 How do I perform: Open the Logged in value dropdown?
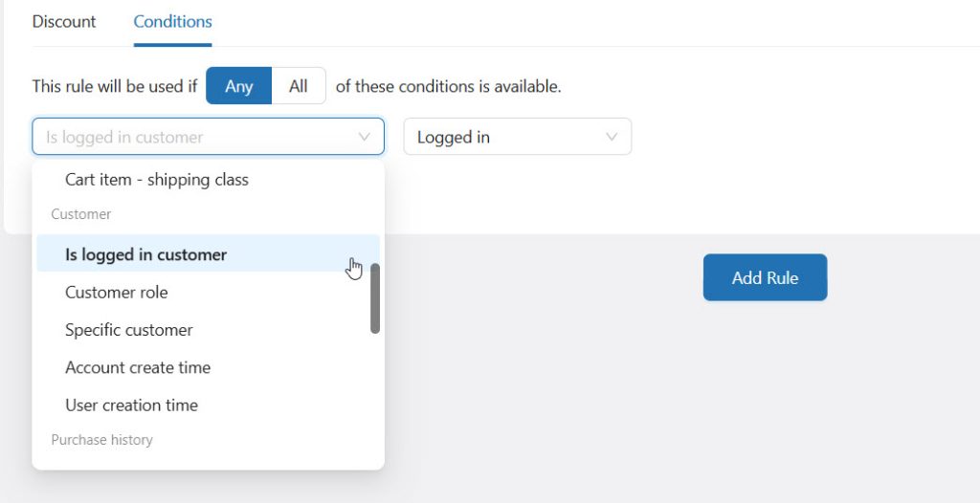[507, 137]
